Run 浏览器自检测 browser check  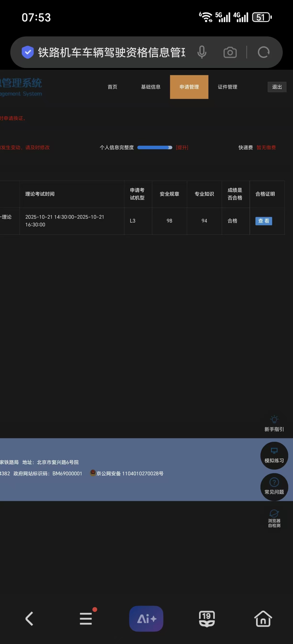[274, 518]
